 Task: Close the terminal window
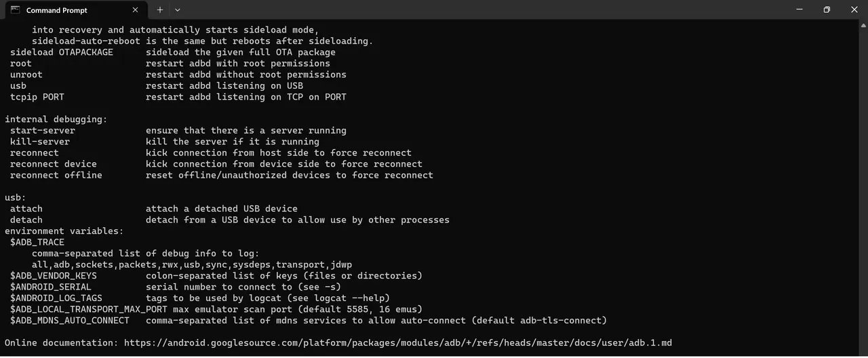(854, 9)
